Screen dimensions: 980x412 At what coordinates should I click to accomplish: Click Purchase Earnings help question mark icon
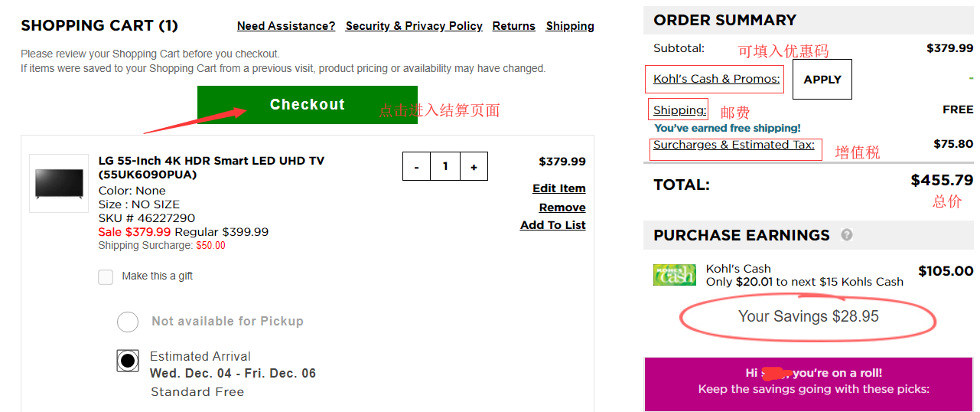847,235
